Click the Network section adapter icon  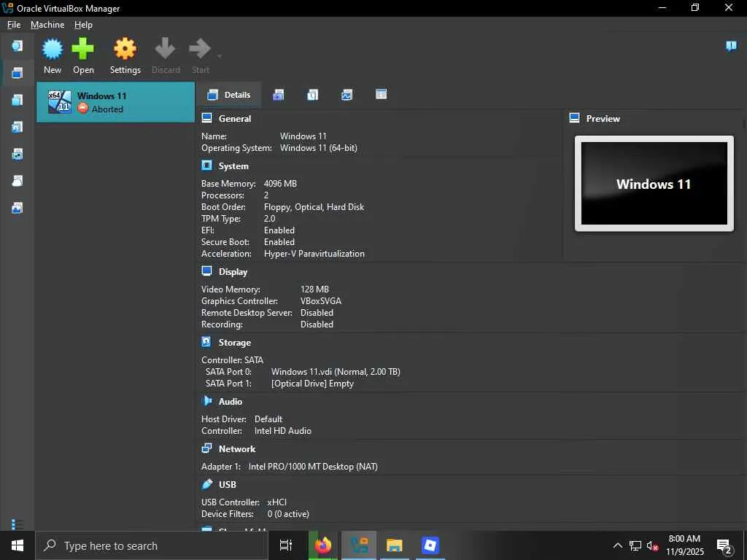click(x=206, y=448)
